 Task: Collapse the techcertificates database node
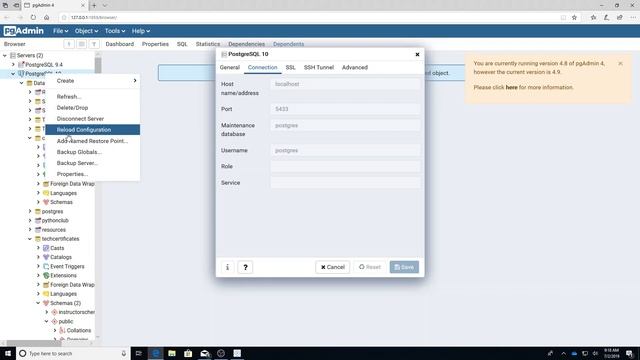(x=30, y=239)
